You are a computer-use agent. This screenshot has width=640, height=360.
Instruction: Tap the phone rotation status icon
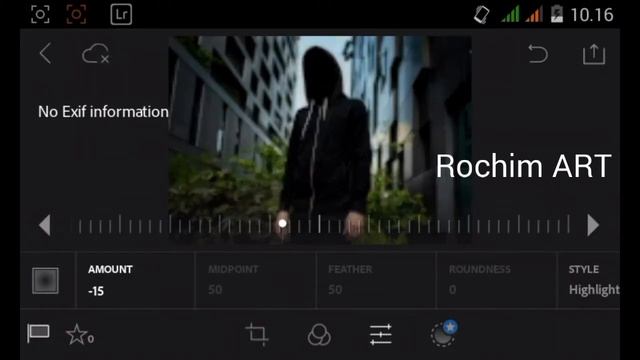[481, 15]
